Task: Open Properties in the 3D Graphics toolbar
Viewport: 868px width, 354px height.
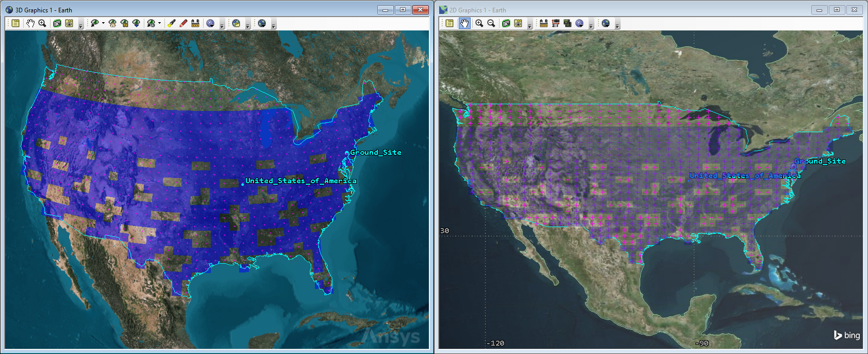Action: 16,23
